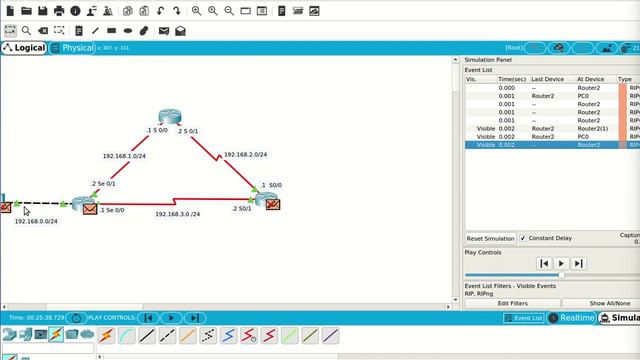640x360 pixels.
Task: Pick Copper Cross-Over dashed cable
Action: 167,336
